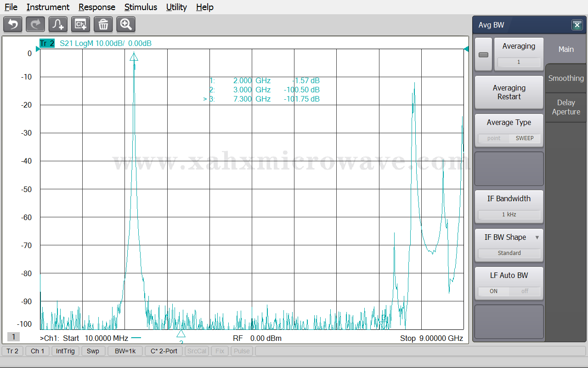Click the C* 2-Port calibration status button

(x=164, y=351)
